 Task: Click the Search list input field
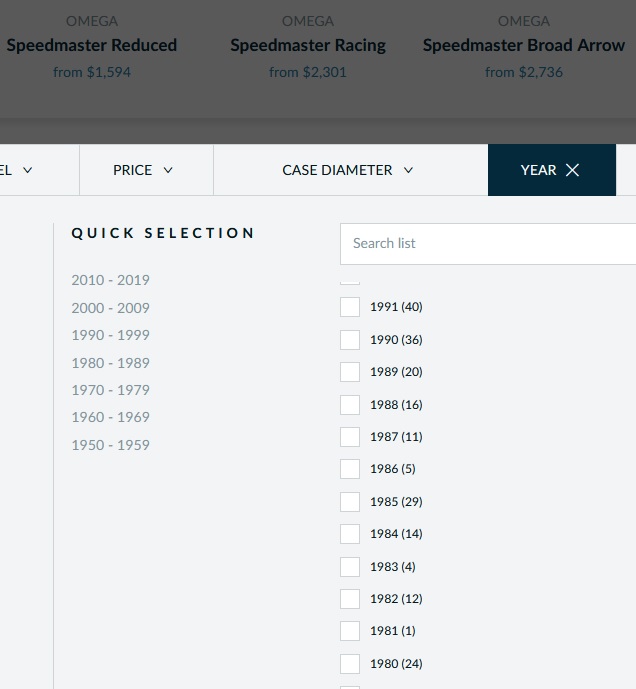pyautogui.click(x=490, y=243)
